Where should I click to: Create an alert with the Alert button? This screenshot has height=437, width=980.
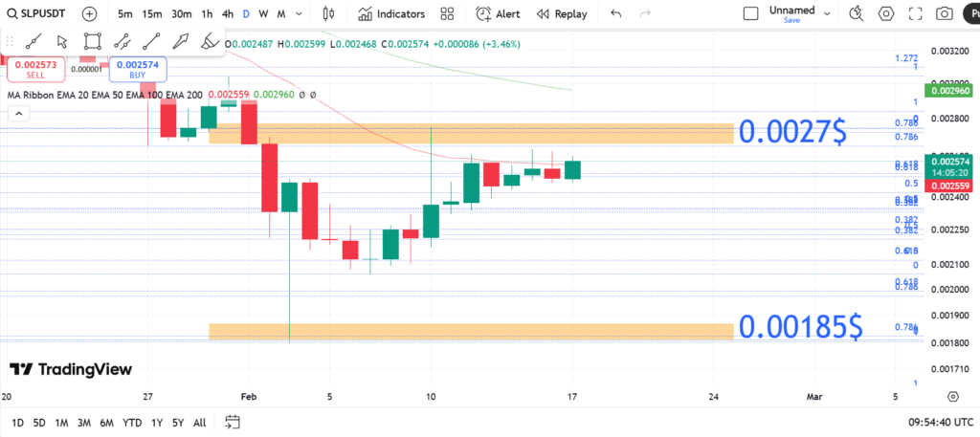pyautogui.click(x=499, y=14)
